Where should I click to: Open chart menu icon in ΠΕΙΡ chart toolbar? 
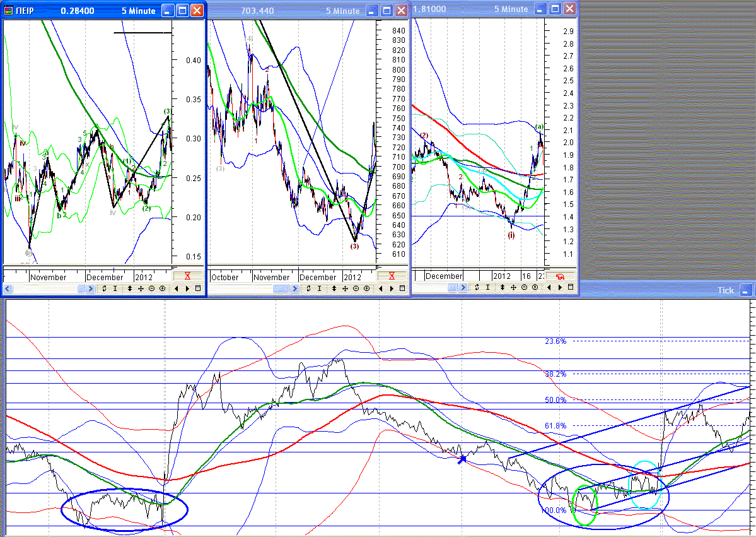(198, 288)
